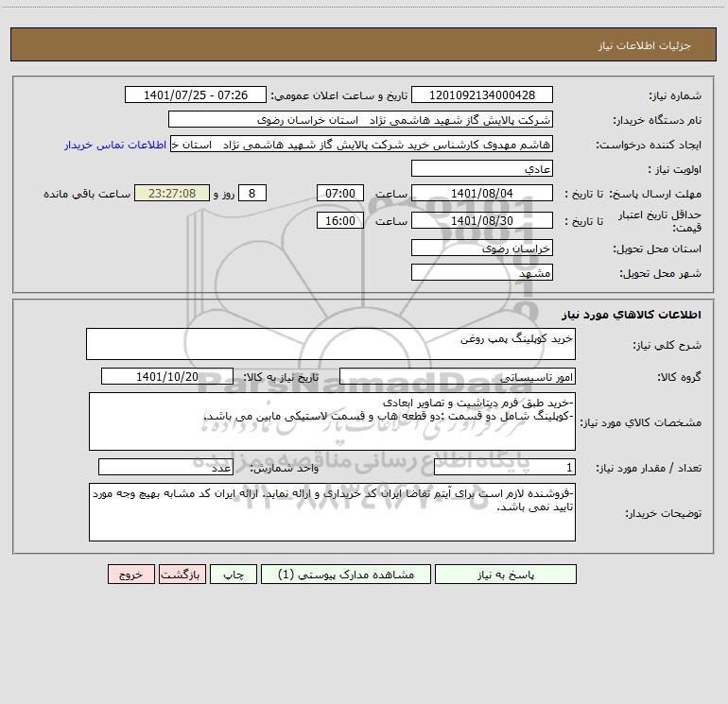Screen dimensions: 728x704
Task: Click the اولویت نیاز label
Action: pos(674,169)
